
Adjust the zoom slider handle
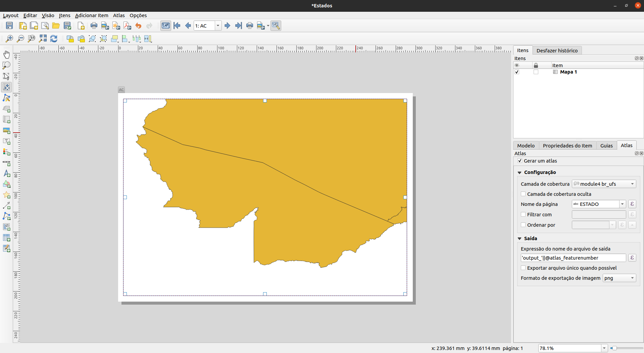614,348
